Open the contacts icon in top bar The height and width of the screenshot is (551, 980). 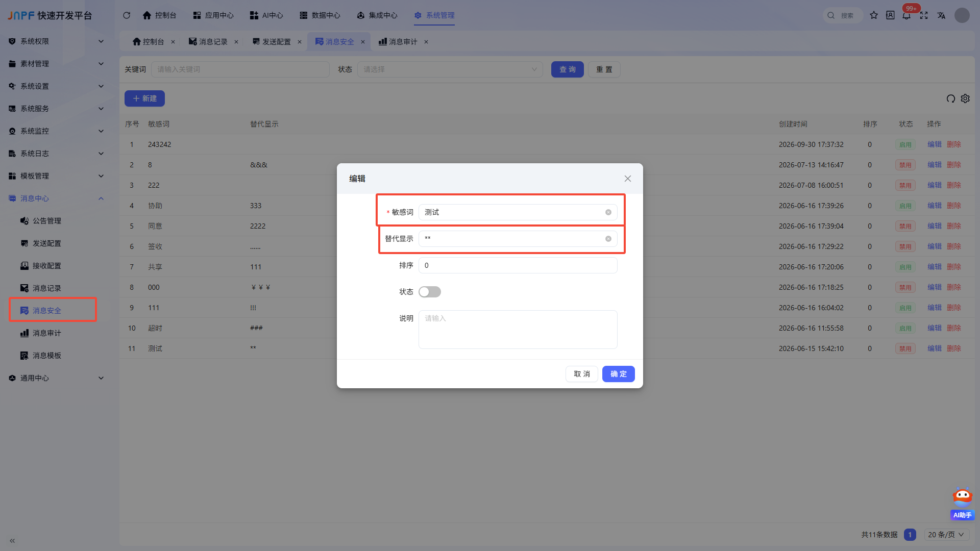tap(890, 15)
